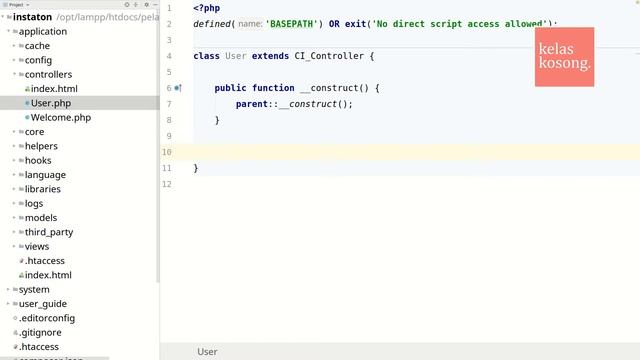The width and height of the screenshot is (640, 360).
Task: Select the root .htaccess file
Action: pos(39,347)
